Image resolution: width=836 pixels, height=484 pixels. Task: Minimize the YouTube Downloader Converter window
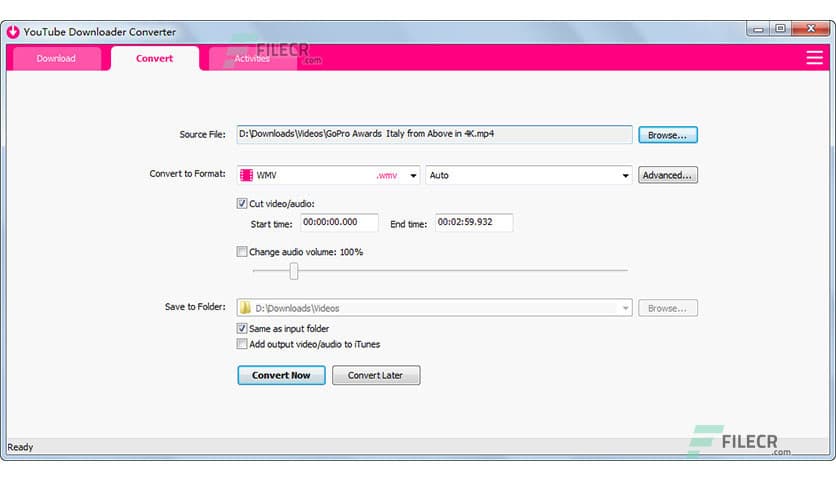click(758, 29)
